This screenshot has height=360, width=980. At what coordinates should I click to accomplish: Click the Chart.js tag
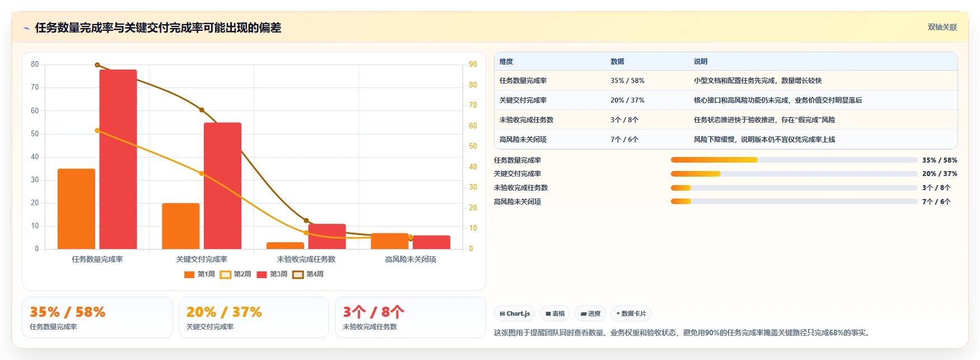coord(515,313)
